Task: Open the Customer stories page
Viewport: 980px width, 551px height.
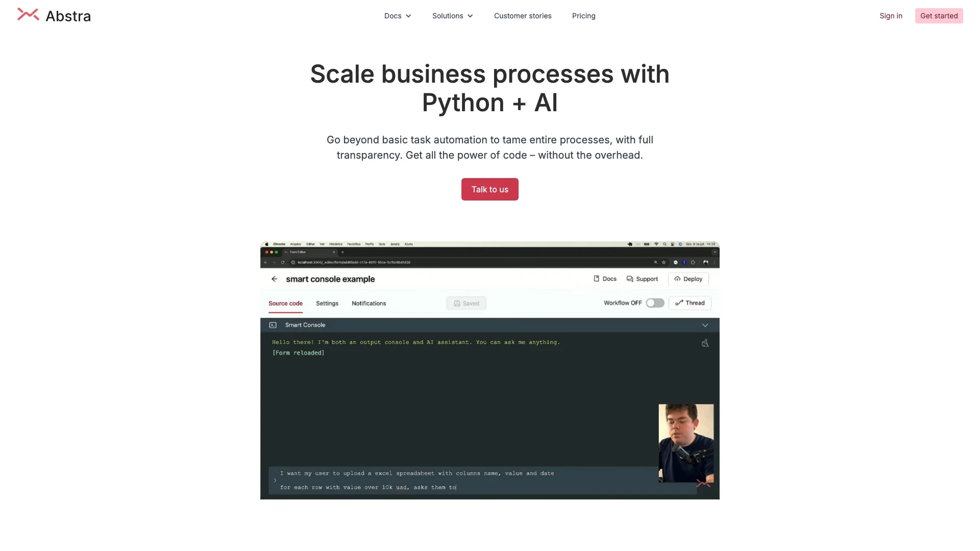Action: click(x=522, y=15)
